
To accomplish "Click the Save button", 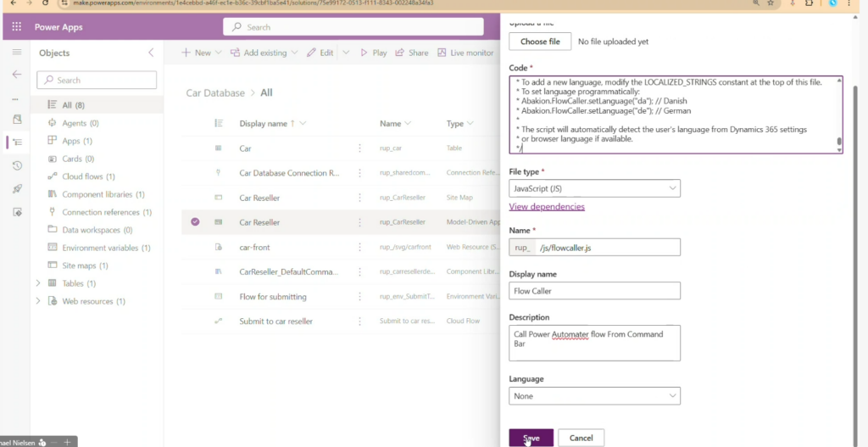I will (x=531, y=438).
